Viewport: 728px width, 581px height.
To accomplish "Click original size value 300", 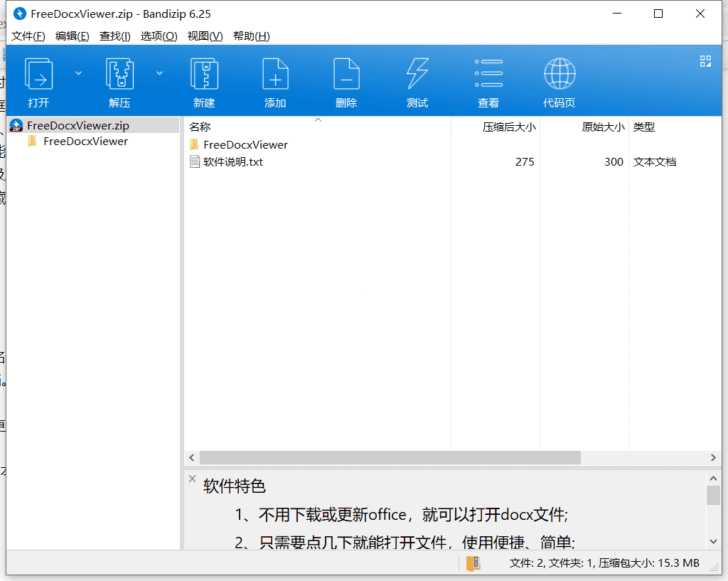I will click(x=614, y=161).
